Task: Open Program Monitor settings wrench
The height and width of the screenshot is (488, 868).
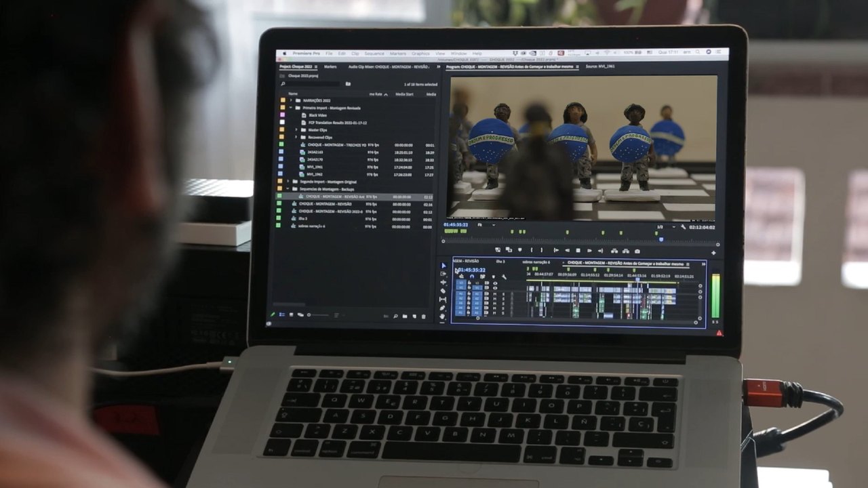Action: [682, 226]
